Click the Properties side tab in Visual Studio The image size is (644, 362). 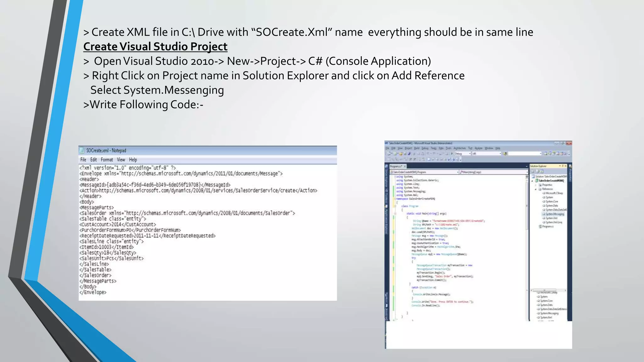pyautogui.click(x=570, y=174)
